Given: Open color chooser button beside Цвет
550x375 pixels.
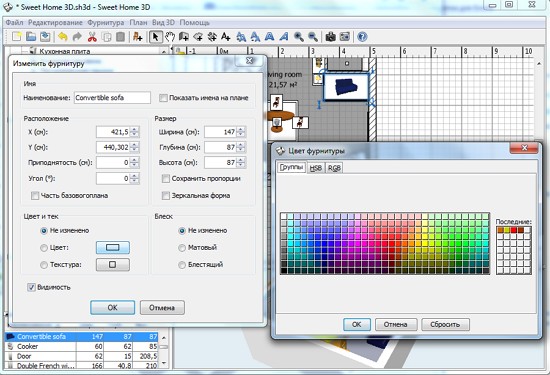Looking at the screenshot, I should tap(113, 248).
